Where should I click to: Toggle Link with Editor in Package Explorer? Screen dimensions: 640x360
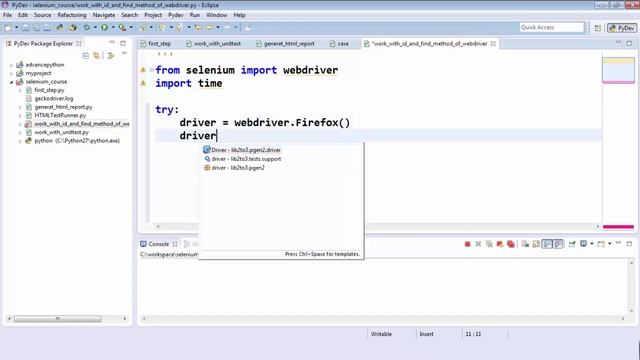(x=97, y=56)
